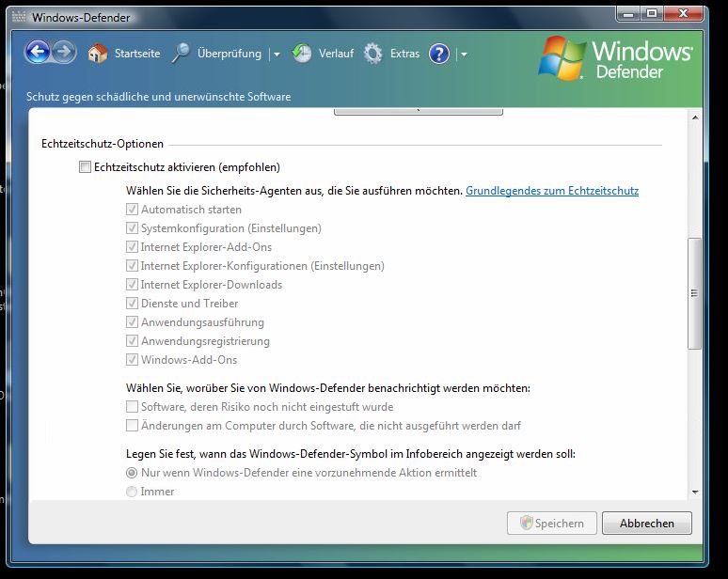Click the Echtzeitschutz-Optionen section heading
728x579 pixels.
point(103,144)
